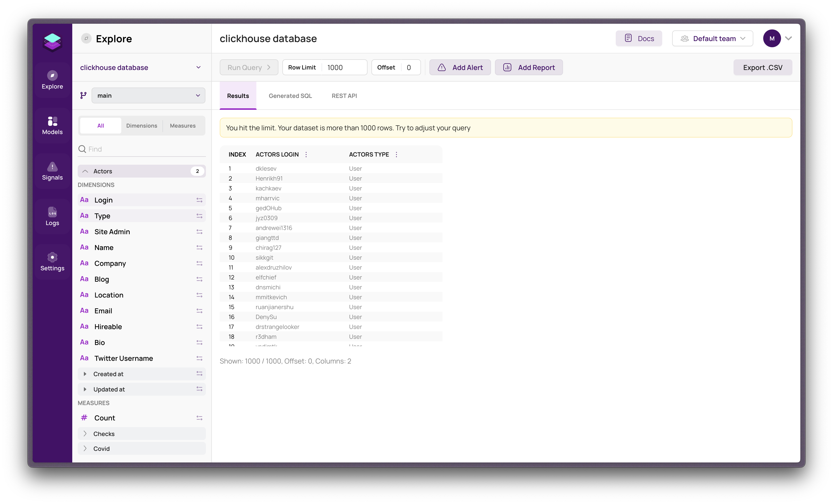This screenshot has width=833, height=504.
Task: Toggle the Location dimension
Action: click(142, 295)
